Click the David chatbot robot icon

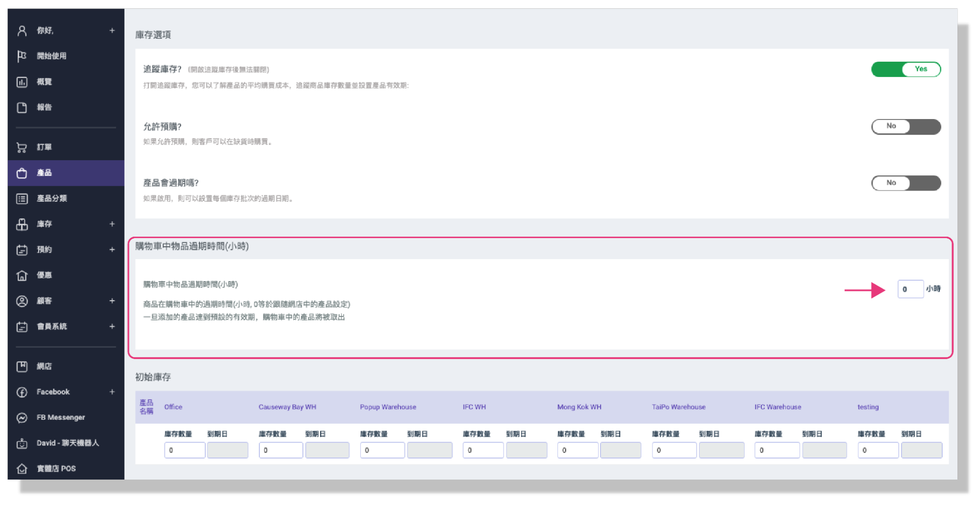[22, 444]
